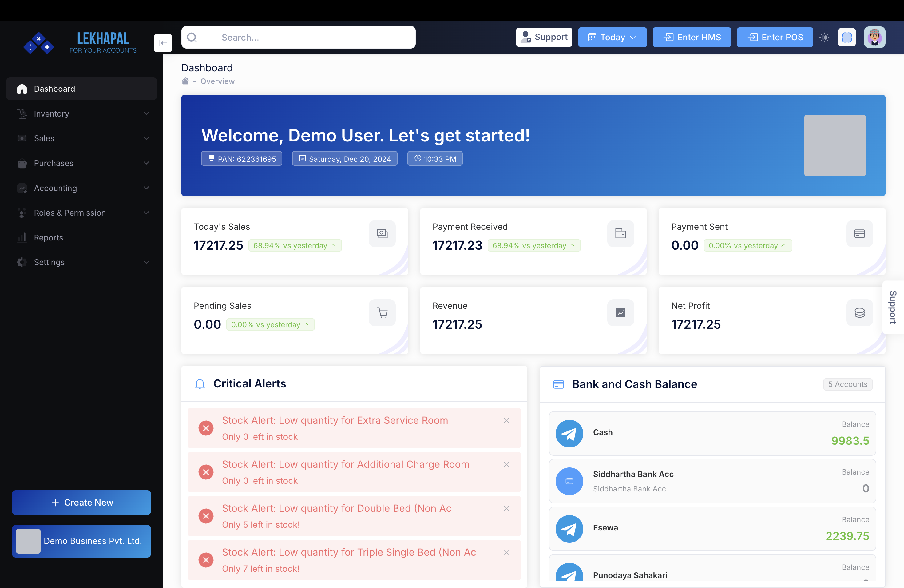Click the Today's Sales card icon
Image resolution: width=904 pixels, height=588 pixels.
pos(382,234)
